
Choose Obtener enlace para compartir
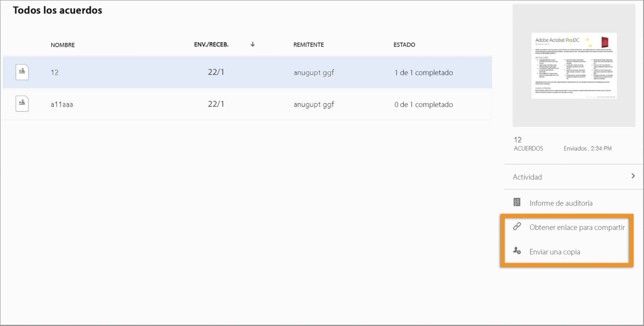pyautogui.click(x=577, y=227)
